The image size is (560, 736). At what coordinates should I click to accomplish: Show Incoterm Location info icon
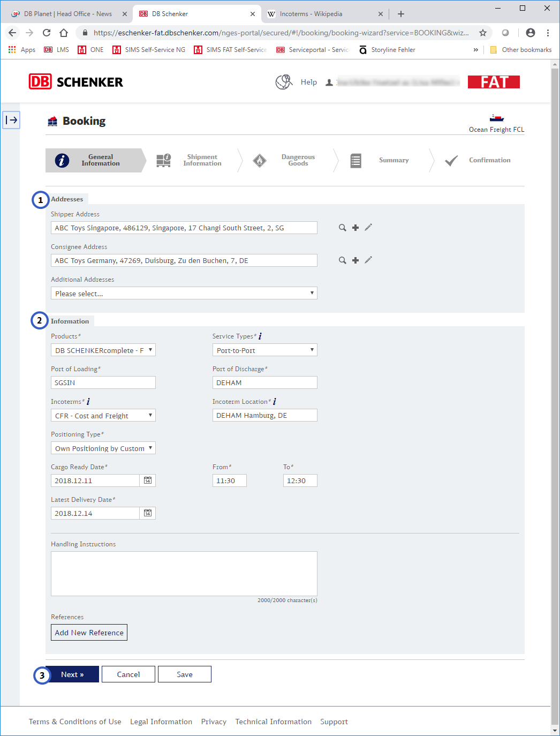pyautogui.click(x=275, y=402)
